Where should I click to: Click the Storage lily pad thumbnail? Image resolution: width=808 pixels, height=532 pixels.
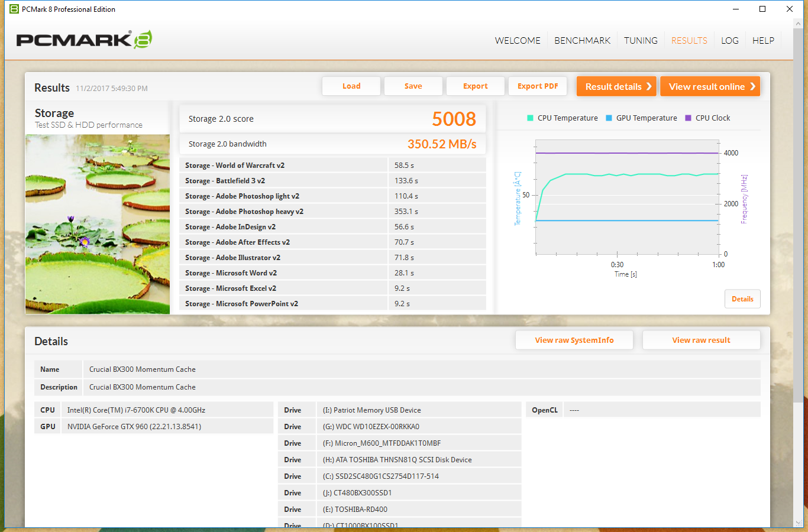[x=98, y=224]
